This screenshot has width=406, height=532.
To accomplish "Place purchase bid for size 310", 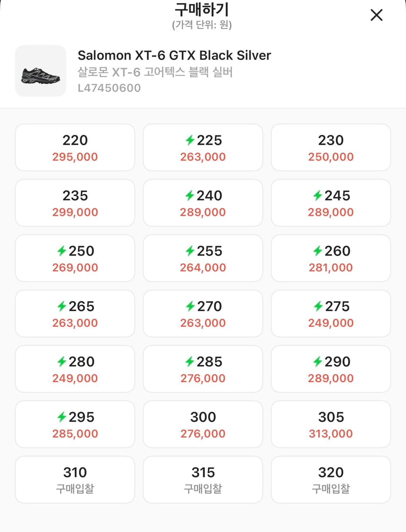I will point(75,480).
